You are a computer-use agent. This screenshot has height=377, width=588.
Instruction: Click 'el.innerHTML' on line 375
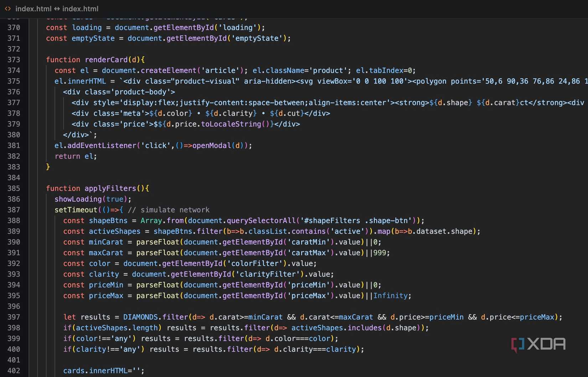(80, 81)
